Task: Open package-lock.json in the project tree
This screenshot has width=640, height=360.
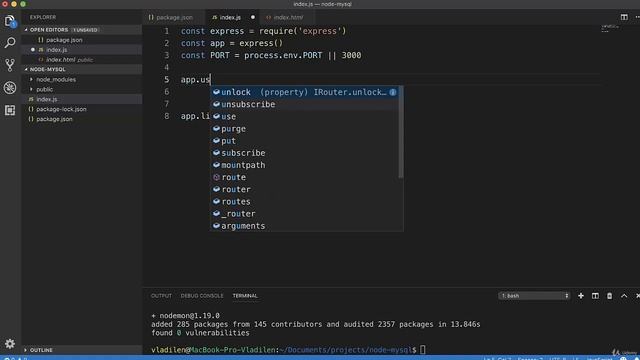Action: click(x=82, y=109)
